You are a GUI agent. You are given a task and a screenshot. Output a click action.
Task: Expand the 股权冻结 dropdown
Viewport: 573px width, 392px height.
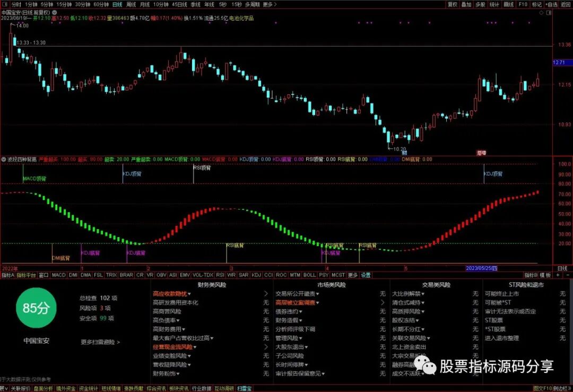click(x=417, y=321)
